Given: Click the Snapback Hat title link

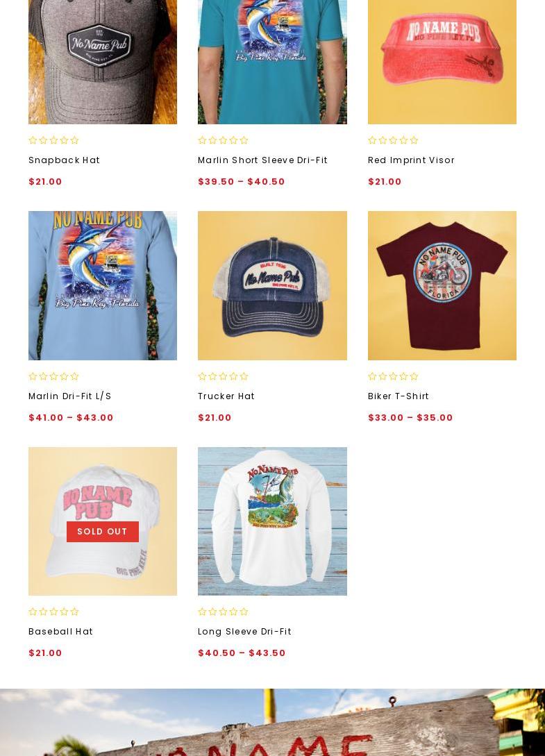Looking at the screenshot, I should tap(64, 160).
